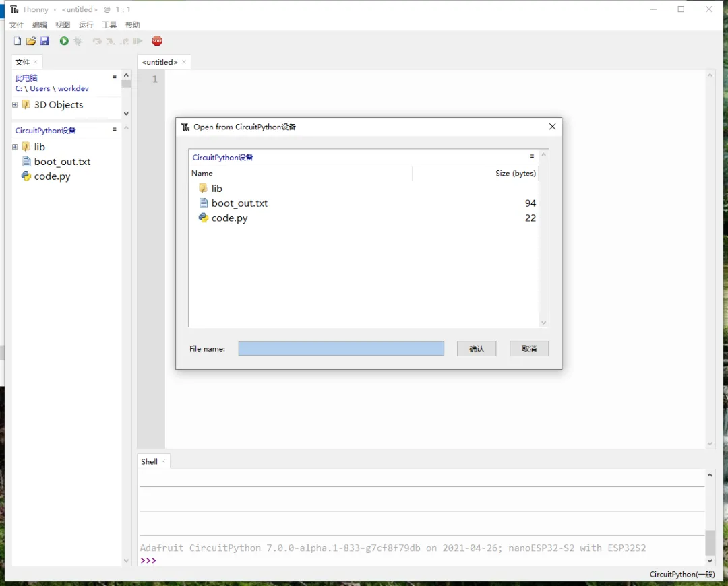Select boot_out.txt in the open dialog

239,203
